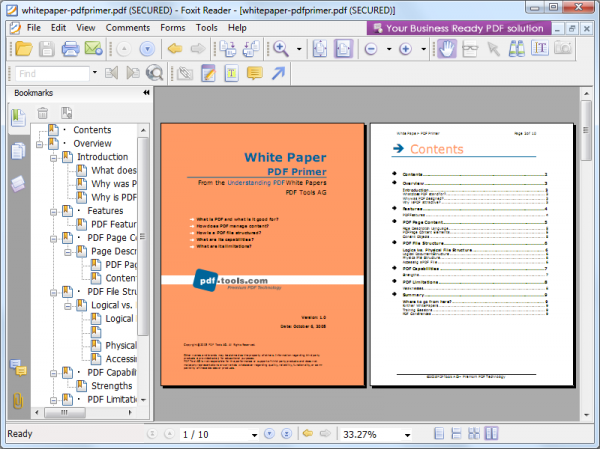Open the Attachments paperclip panel
This screenshot has width=600, height=449.
[x=19, y=402]
